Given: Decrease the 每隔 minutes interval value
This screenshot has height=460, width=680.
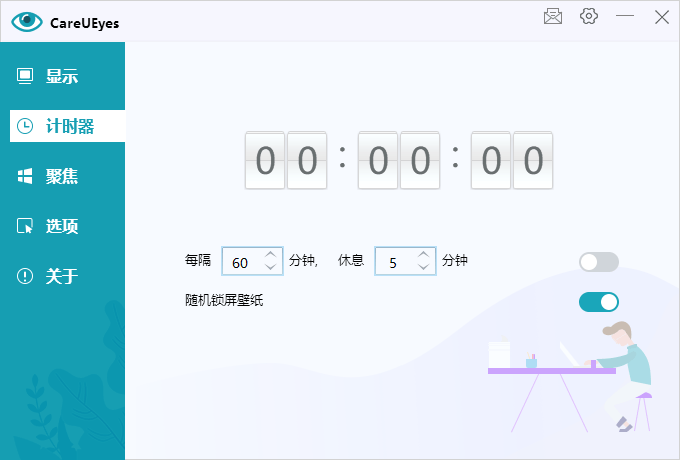Looking at the screenshot, I should click(271, 267).
